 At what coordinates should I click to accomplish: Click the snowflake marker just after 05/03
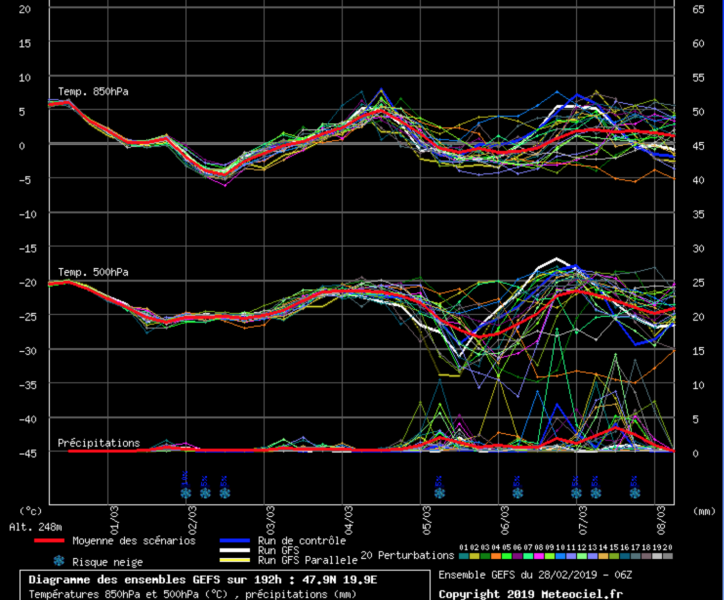[x=439, y=492]
